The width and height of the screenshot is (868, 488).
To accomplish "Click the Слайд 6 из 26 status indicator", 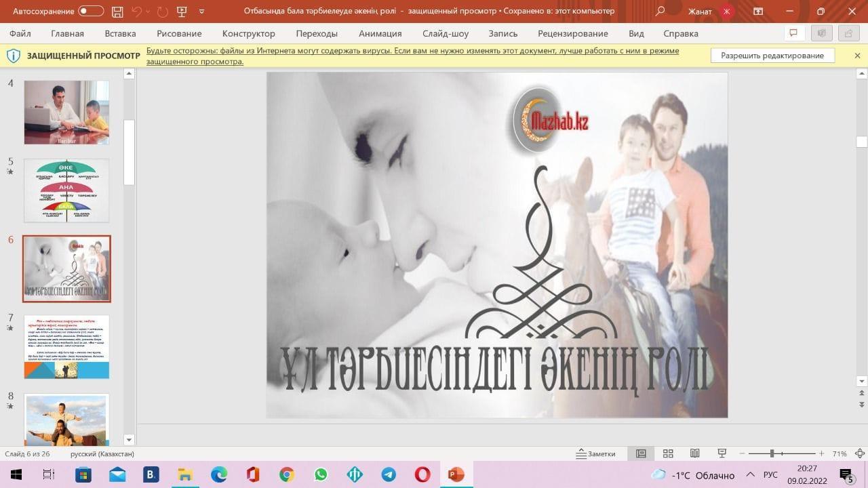I will (x=27, y=453).
